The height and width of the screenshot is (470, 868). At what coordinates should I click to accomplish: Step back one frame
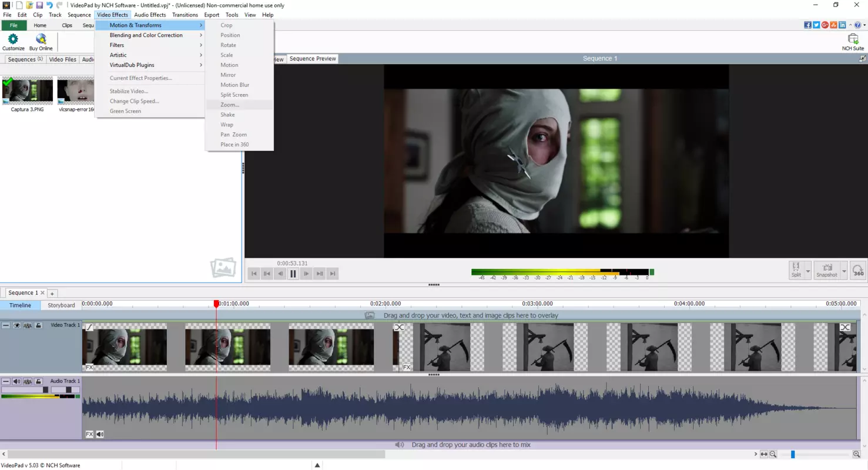pos(280,273)
